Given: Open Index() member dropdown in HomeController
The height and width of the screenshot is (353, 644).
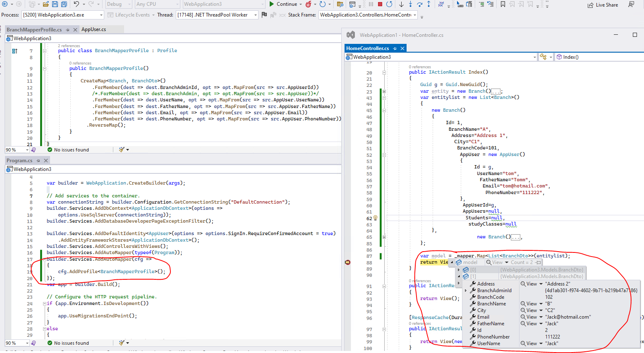Looking at the screenshot, I should 599,57.
